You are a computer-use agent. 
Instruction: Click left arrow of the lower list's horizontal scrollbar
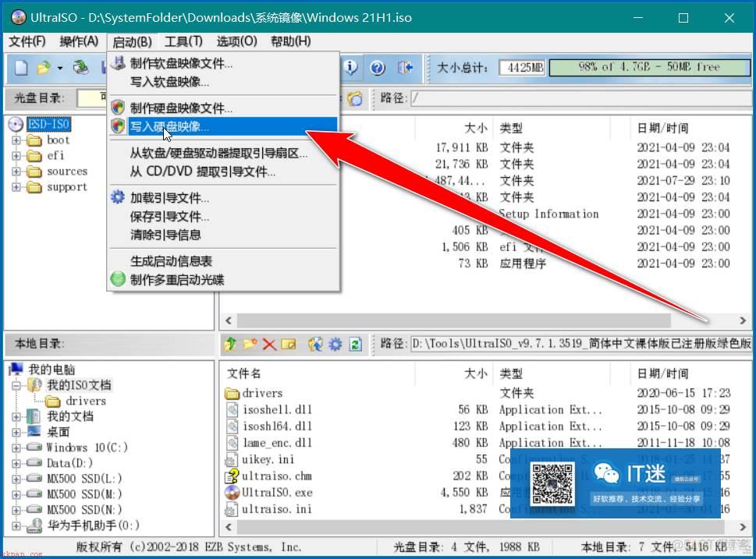click(229, 527)
